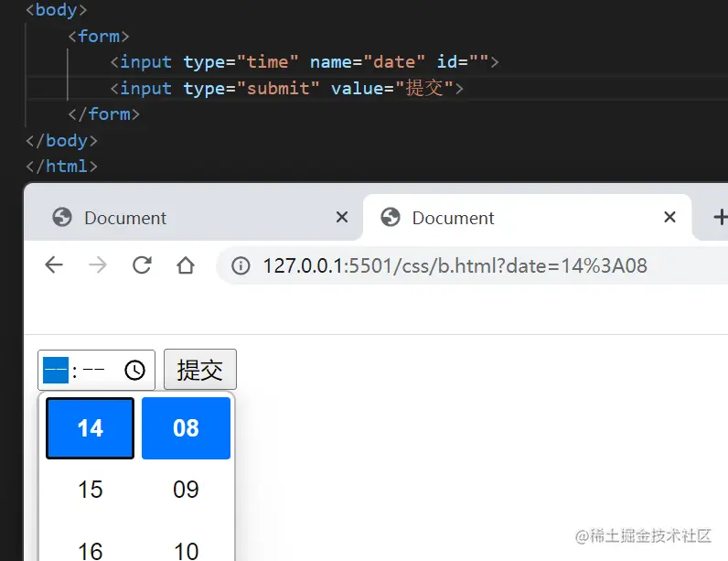
Task: Click the 提交 submit button
Action: coord(200,370)
